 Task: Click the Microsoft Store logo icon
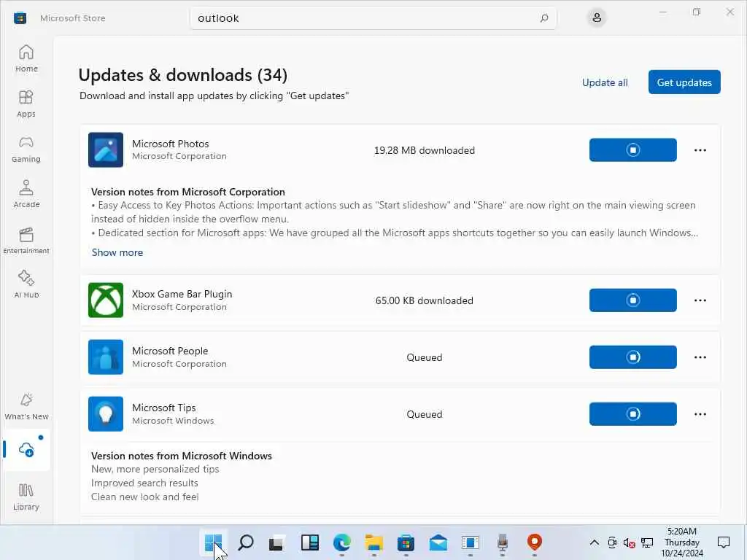(x=20, y=18)
